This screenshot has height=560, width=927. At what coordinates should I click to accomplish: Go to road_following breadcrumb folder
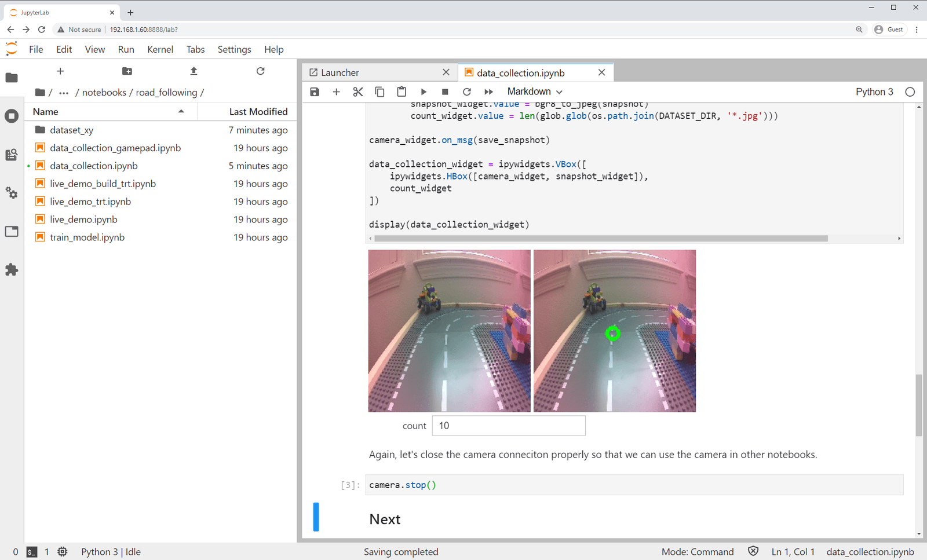(x=166, y=93)
